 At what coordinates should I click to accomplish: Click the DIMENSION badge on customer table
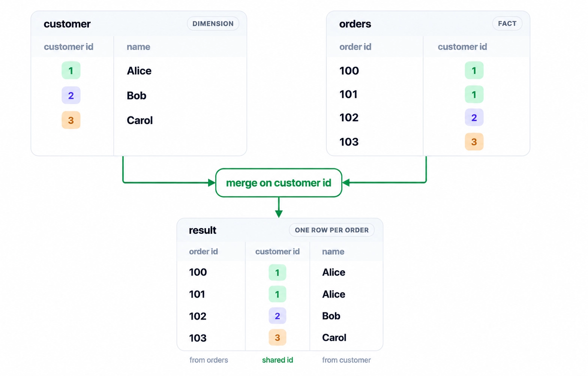click(x=213, y=24)
